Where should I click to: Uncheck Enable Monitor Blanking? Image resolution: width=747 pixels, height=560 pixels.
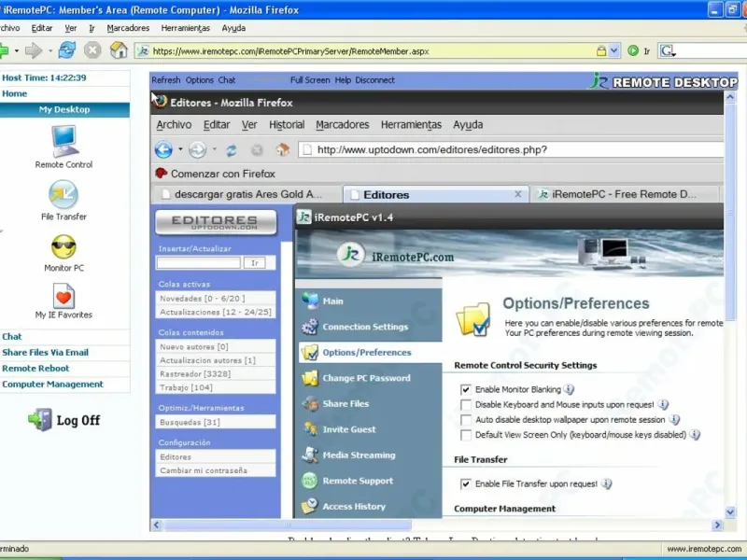465,389
